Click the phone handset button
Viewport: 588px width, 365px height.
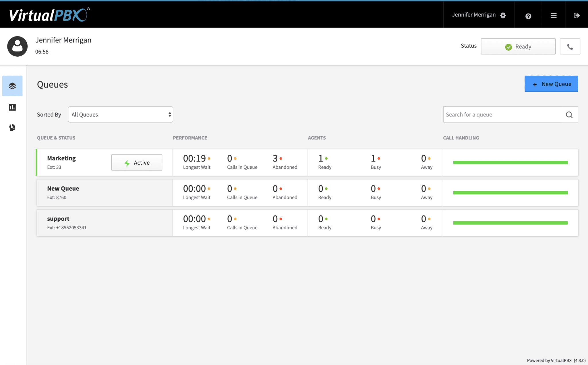(x=570, y=47)
